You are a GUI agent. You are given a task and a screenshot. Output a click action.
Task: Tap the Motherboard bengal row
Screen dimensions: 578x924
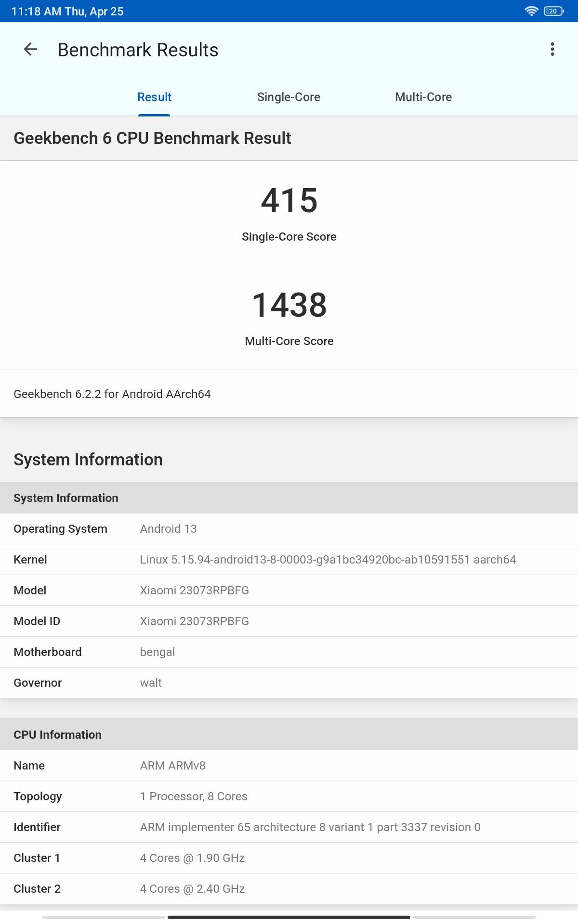tap(289, 652)
